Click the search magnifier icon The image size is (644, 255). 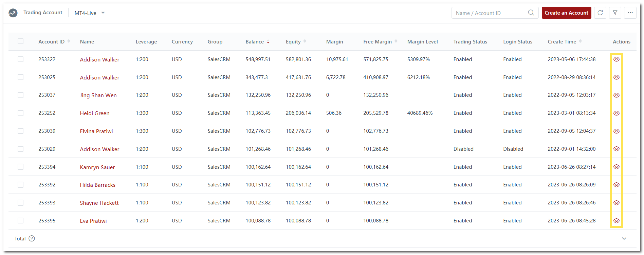pyautogui.click(x=531, y=13)
